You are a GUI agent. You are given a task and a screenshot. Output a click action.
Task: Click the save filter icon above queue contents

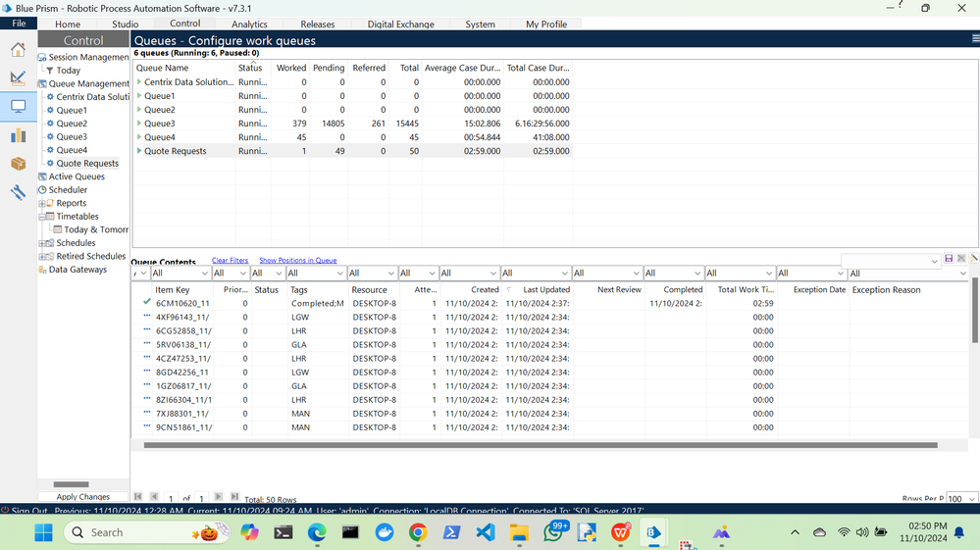[x=949, y=259]
